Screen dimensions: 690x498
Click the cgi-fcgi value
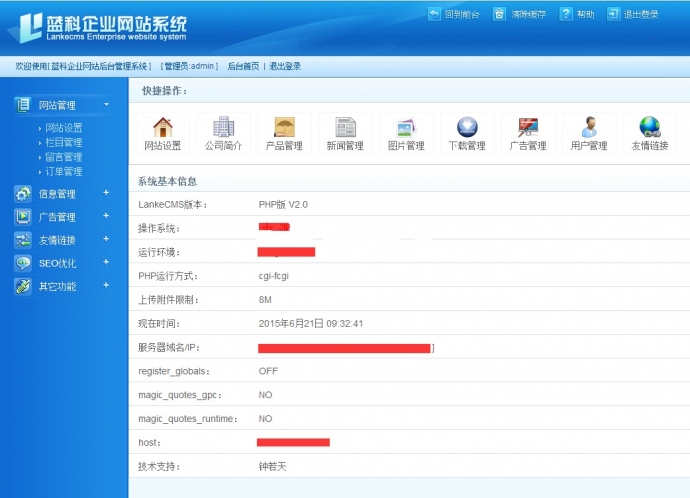tap(274, 276)
